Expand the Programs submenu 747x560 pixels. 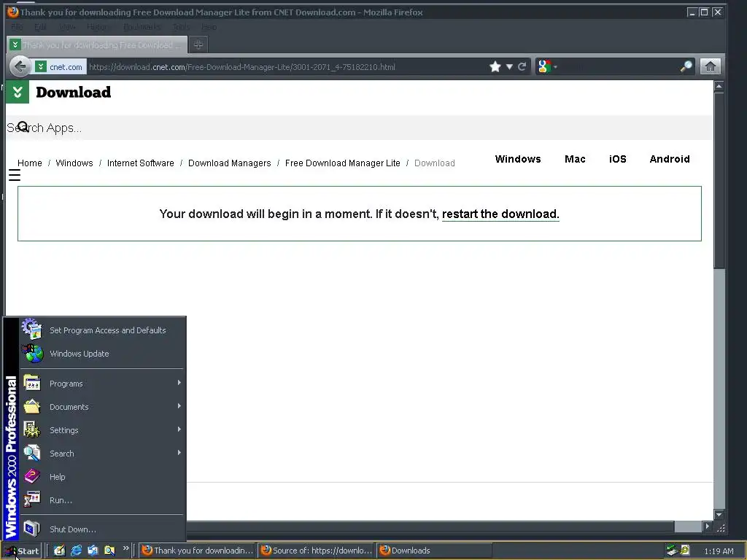102,384
